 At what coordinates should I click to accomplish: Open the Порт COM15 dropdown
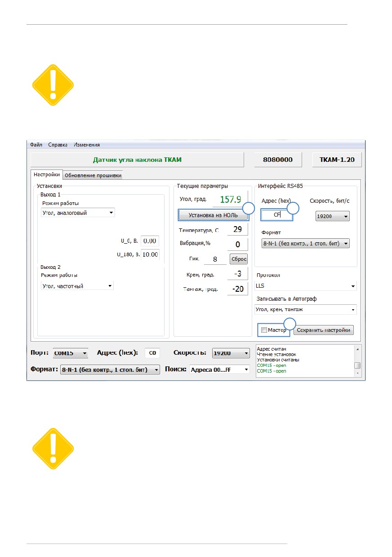pyautogui.click(x=71, y=353)
